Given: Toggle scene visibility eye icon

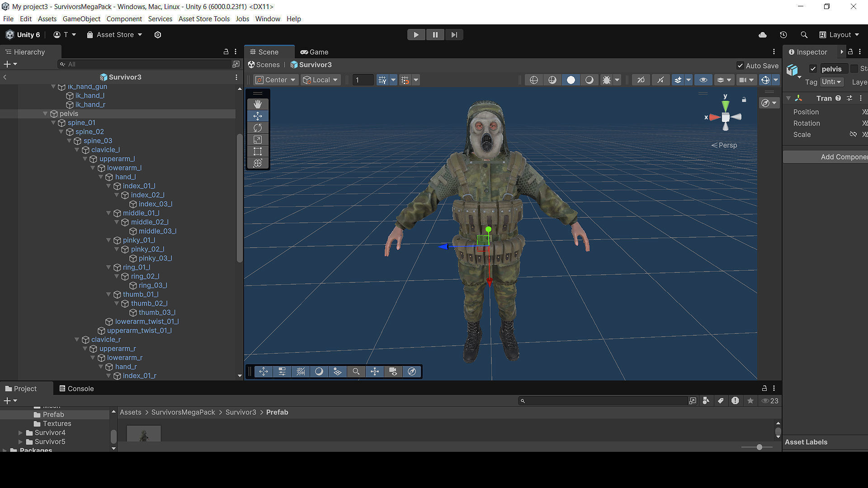Looking at the screenshot, I should click(703, 80).
